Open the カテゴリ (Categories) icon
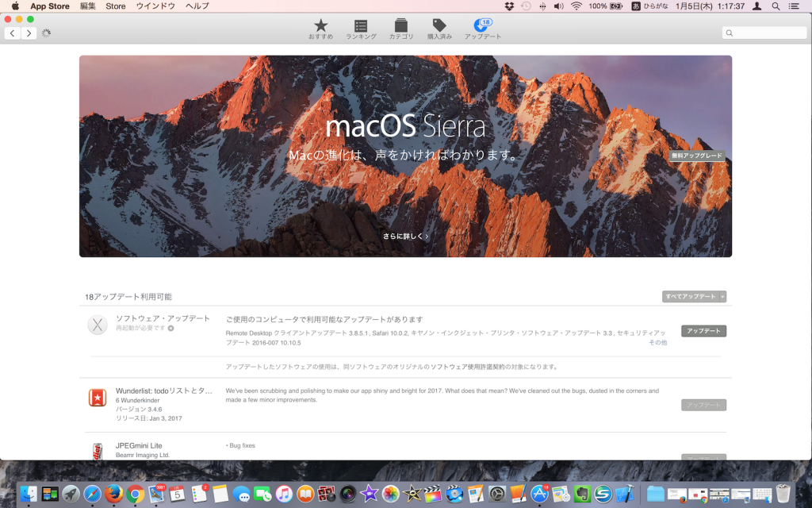Screen dimensions: 812x508 [x=401, y=26]
